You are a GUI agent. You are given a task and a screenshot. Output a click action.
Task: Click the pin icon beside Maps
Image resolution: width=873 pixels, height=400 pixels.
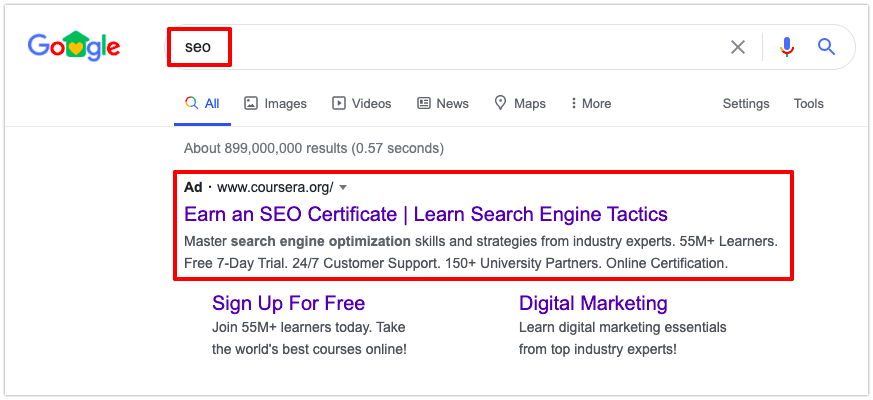coord(501,103)
